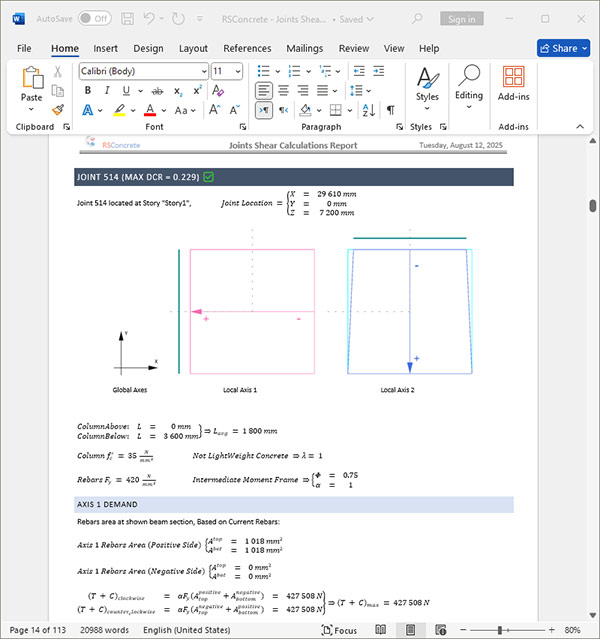Set right-to-left text direction

(x=284, y=110)
